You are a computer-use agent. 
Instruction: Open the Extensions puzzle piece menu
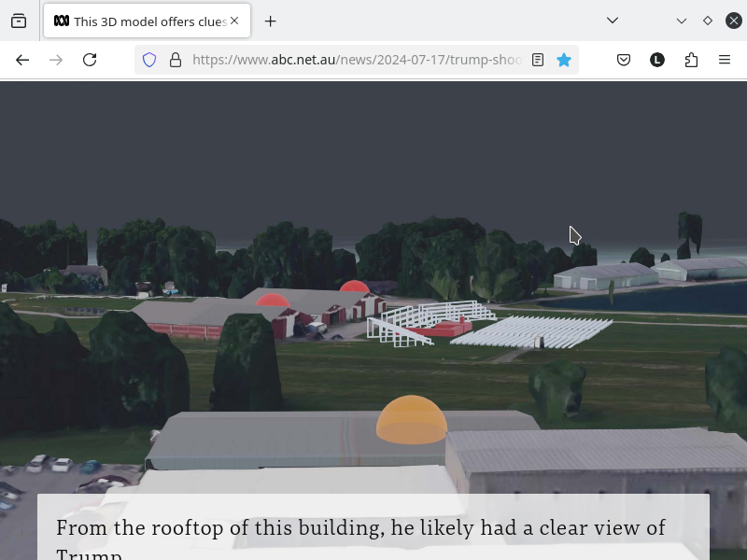point(691,60)
